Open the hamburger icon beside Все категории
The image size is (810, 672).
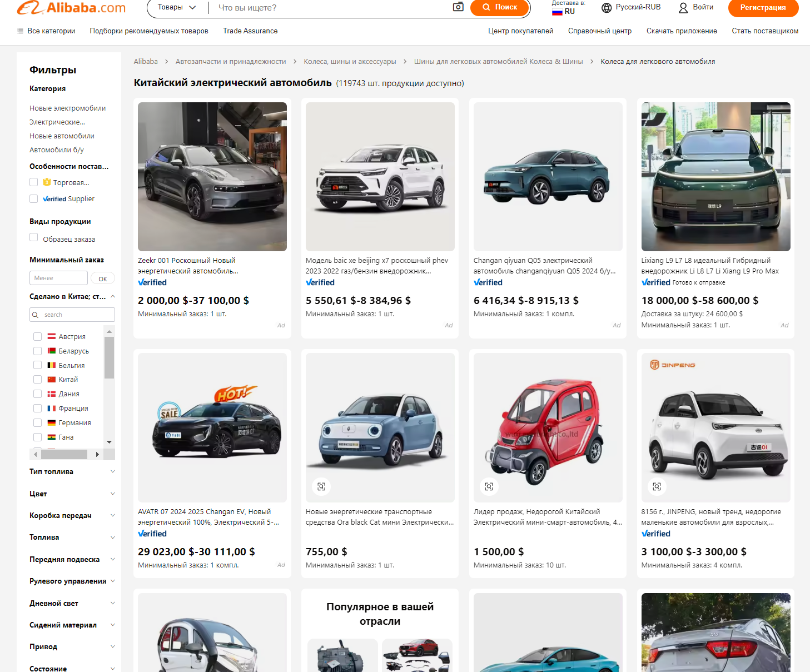(20, 31)
